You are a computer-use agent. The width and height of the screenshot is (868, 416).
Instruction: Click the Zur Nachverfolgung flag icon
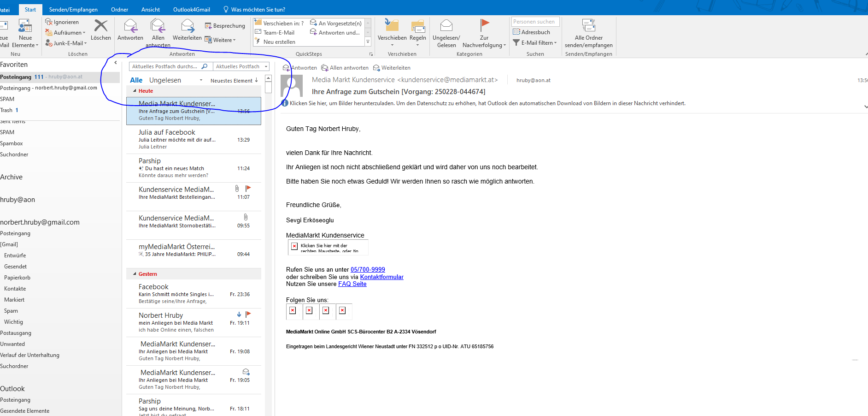click(x=484, y=25)
